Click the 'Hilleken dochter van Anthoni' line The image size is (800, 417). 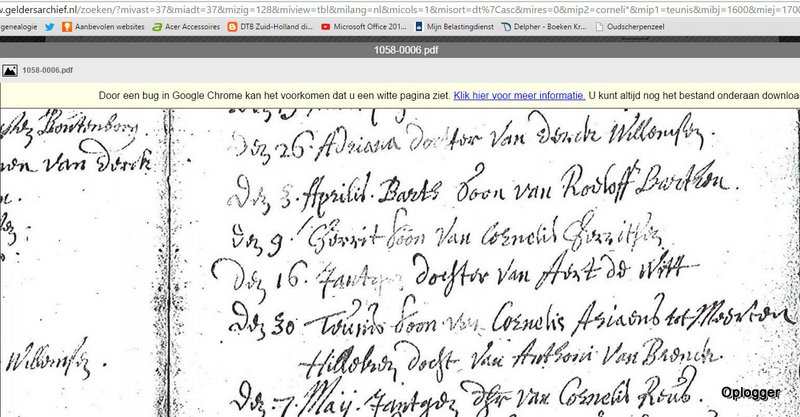[x=510, y=360]
